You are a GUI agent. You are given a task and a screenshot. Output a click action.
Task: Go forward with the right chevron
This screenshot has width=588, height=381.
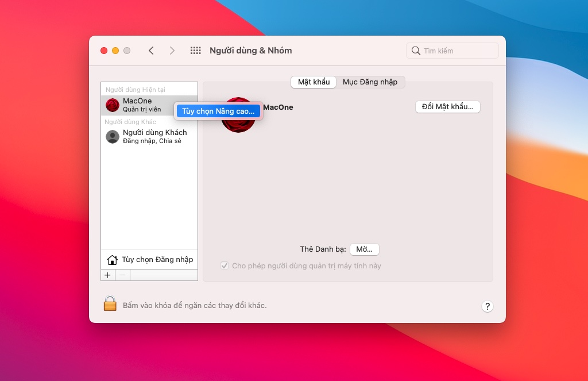[172, 51]
